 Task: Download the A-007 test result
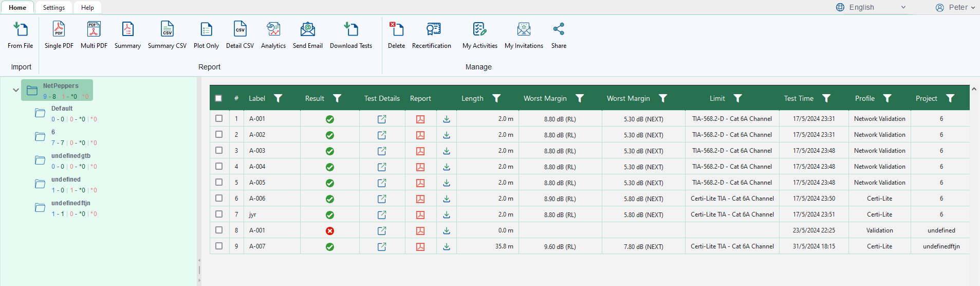coord(447,247)
